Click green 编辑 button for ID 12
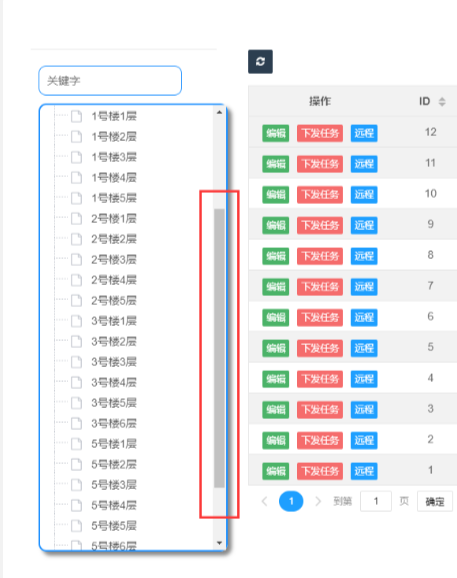This screenshot has height=578, width=457. pyautogui.click(x=276, y=133)
